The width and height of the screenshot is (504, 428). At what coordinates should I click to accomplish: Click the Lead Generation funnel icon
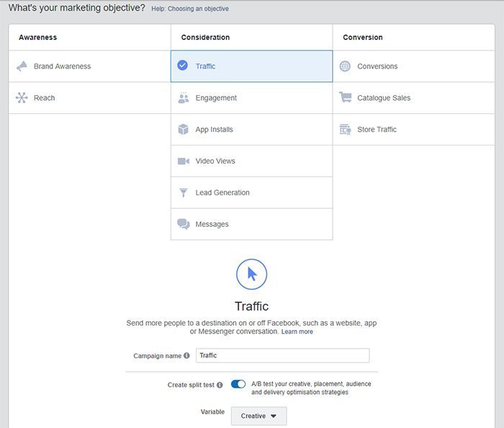tap(183, 192)
